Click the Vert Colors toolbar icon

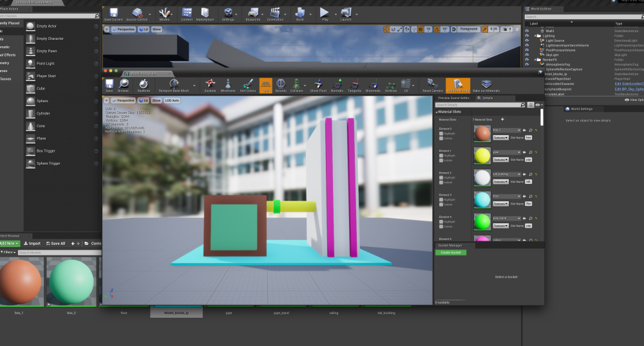click(248, 85)
